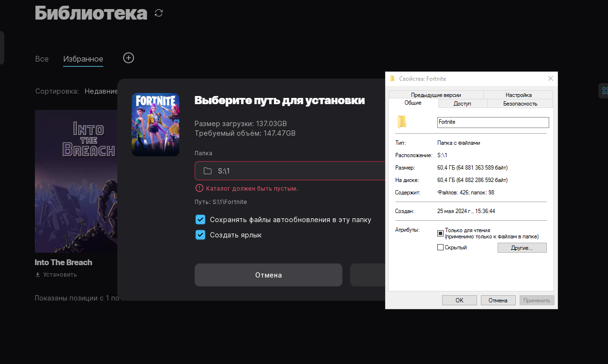Click the Размер загрузки: 137.03GB text

click(240, 124)
